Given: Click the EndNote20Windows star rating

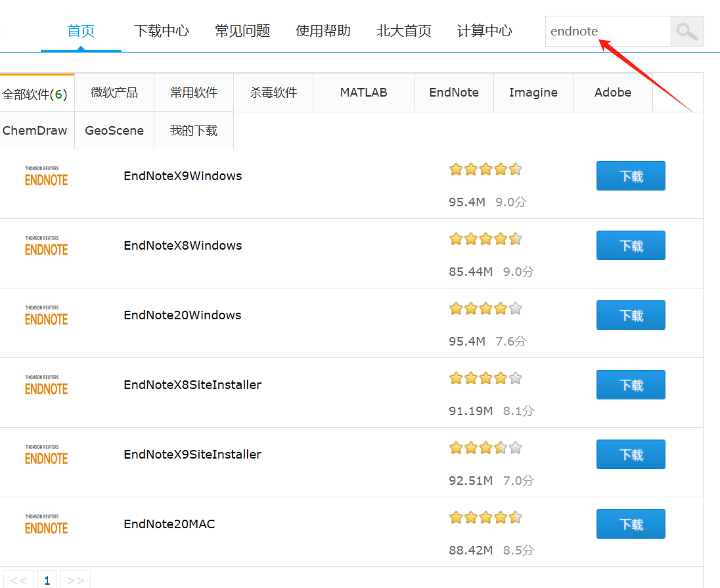Looking at the screenshot, I should click(485, 308).
